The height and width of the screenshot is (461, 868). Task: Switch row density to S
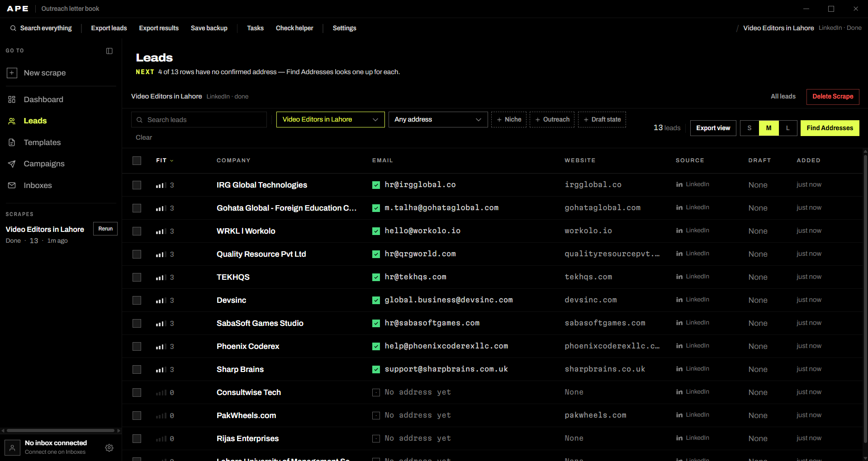pos(749,128)
